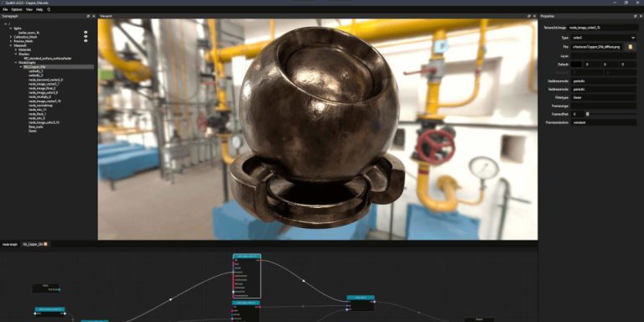Open the File menu

pos(5,9)
